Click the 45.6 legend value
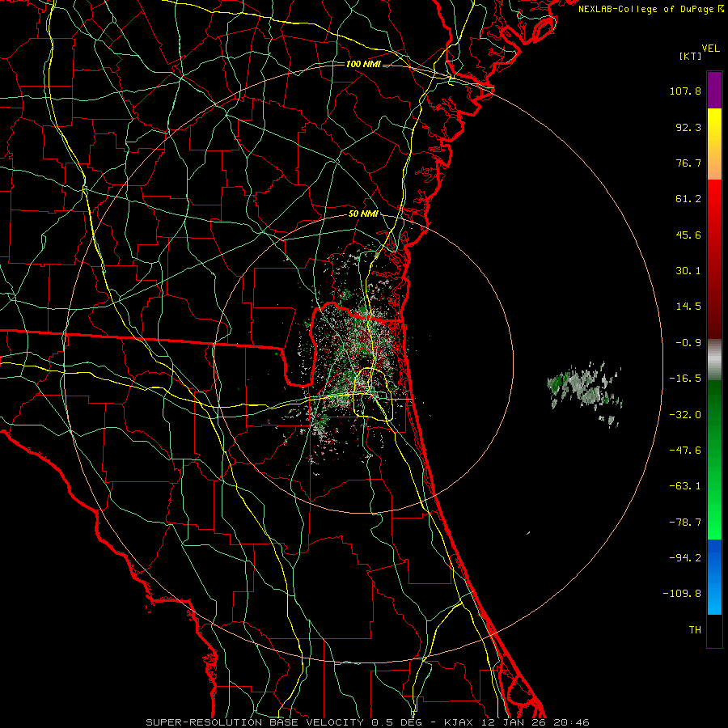The height and width of the screenshot is (728, 728). point(688,235)
